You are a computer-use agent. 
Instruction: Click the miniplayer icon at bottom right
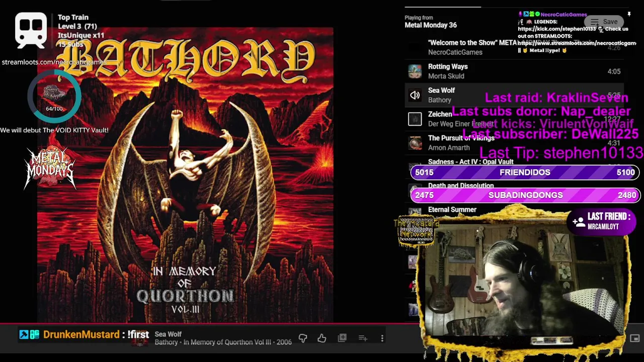(635, 338)
